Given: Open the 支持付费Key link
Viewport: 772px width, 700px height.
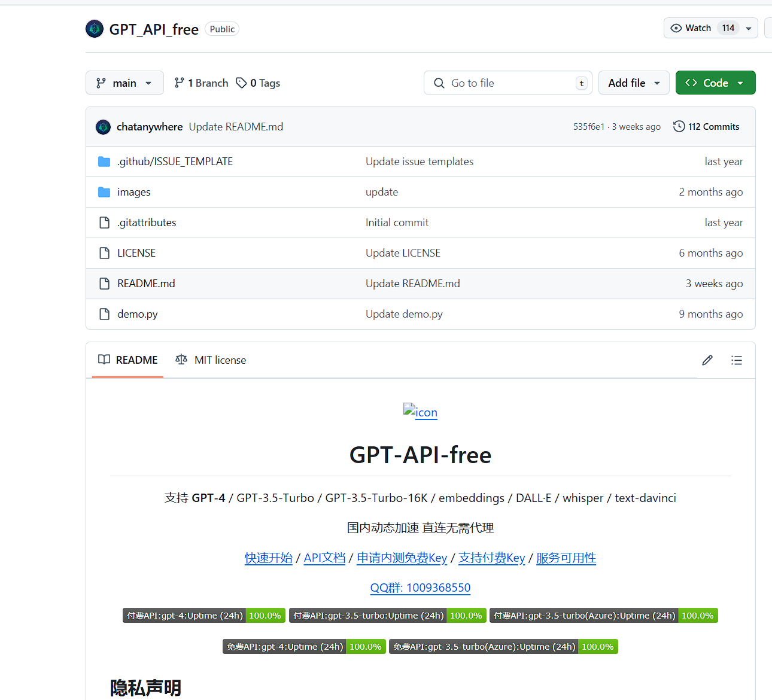Looking at the screenshot, I should [492, 558].
